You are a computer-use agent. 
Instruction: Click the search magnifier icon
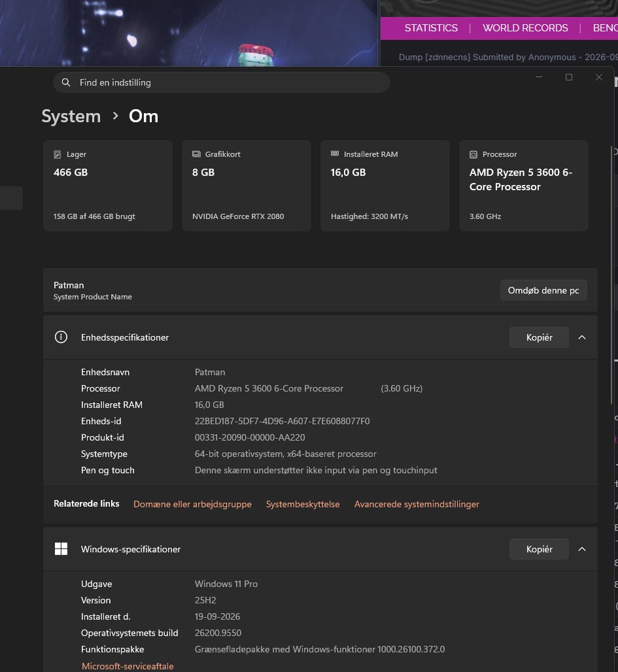pyautogui.click(x=65, y=82)
